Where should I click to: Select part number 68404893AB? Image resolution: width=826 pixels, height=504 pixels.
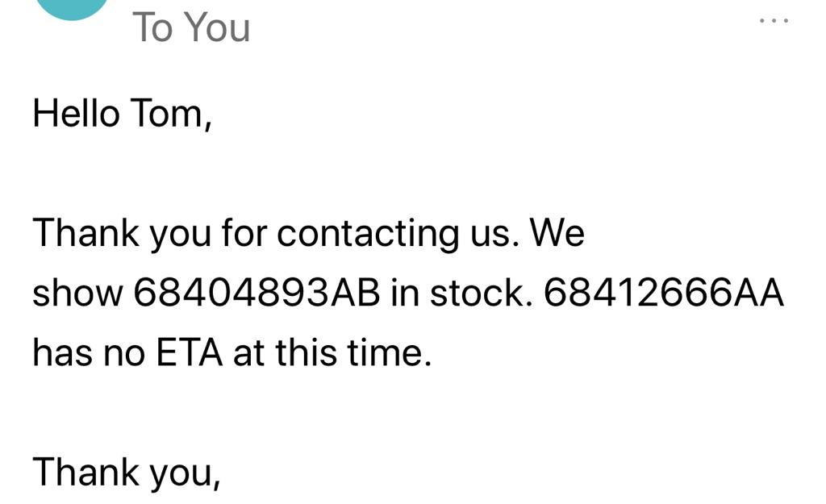click(x=256, y=294)
